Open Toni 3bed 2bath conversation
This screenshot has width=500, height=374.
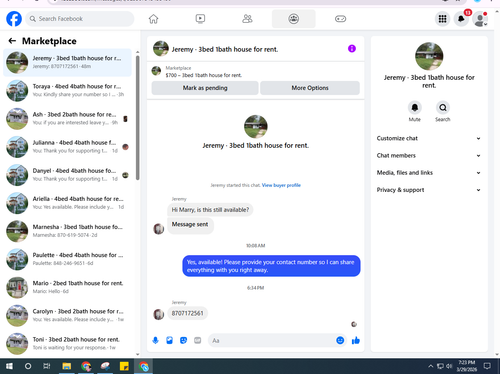pyautogui.click(x=67, y=344)
